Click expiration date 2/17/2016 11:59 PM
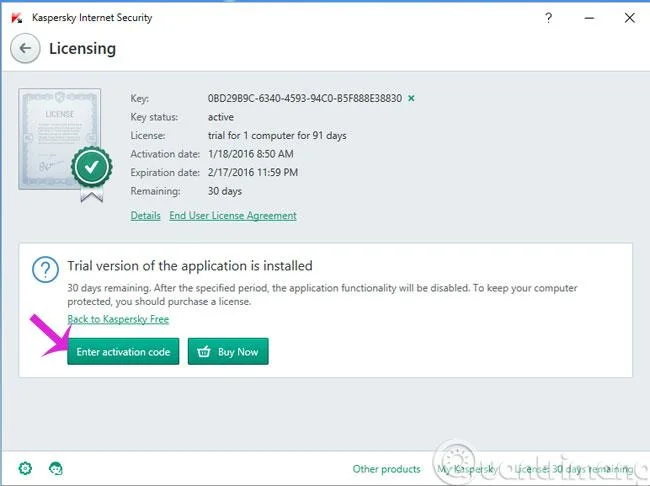650x486 pixels. coord(252,173)
